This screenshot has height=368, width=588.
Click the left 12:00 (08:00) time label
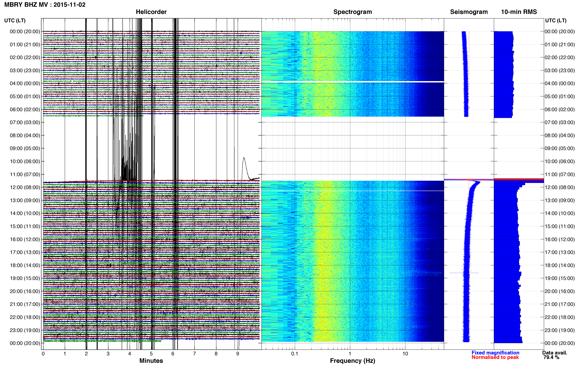pos(25,187)
